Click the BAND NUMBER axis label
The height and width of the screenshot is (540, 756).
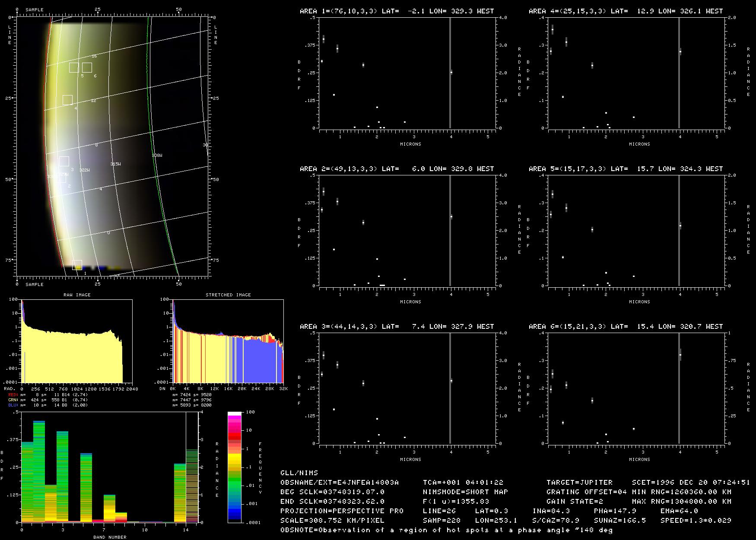click(110, 537)
